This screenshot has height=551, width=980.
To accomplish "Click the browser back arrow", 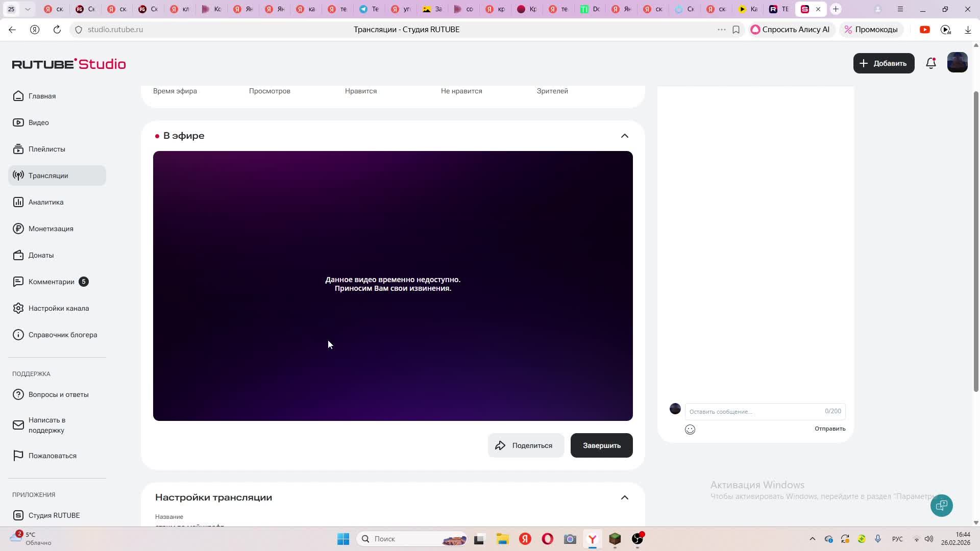I will [12, 30].
